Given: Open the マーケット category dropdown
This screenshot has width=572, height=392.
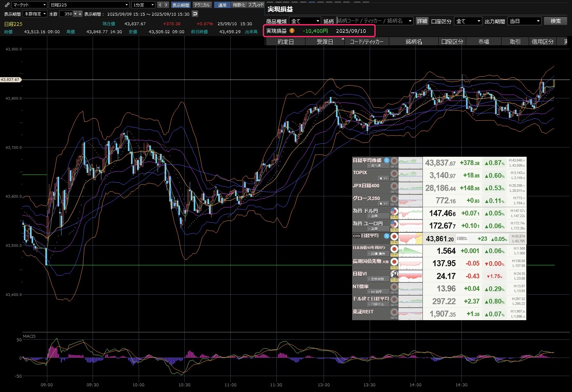Looking at the screenshot, I should coord(29,5).
